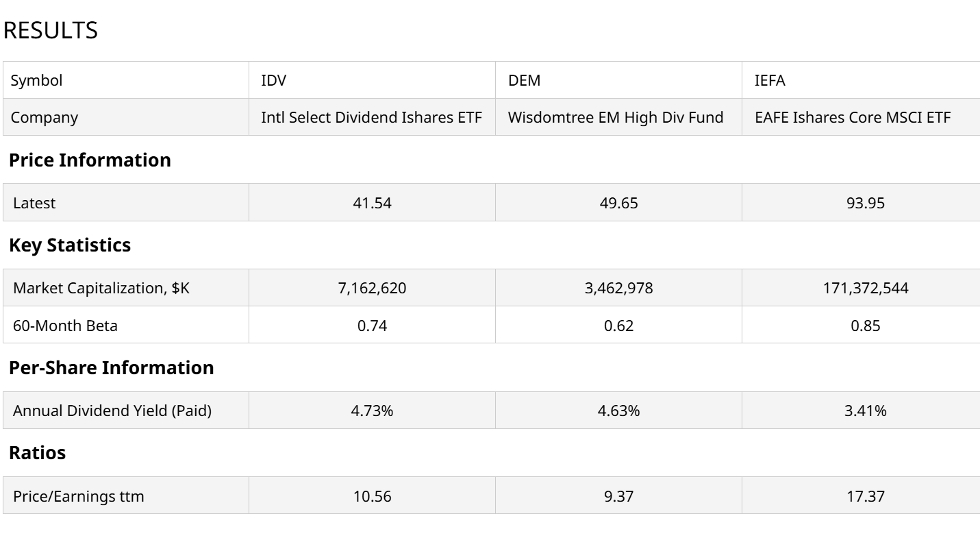Click the Market Capitalization, $K row label
Viewport: 980px width, 538px height.
point(101,288)
